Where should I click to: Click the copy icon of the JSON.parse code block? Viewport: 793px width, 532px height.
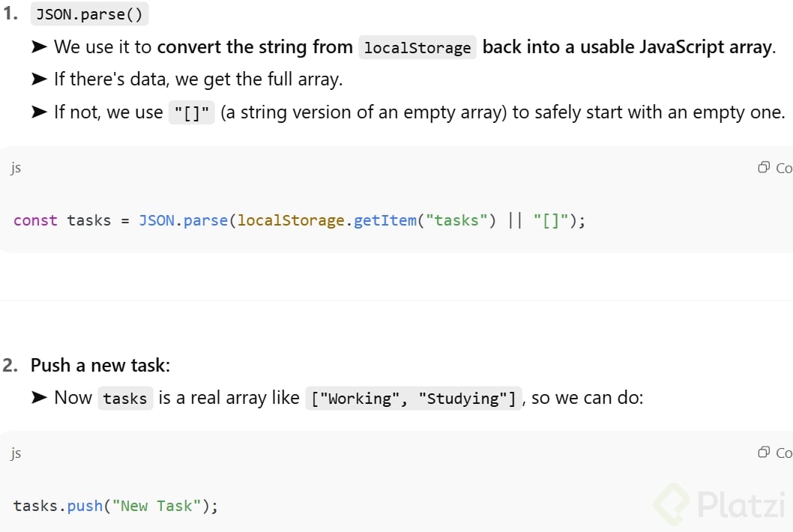[x=764, y=167]
